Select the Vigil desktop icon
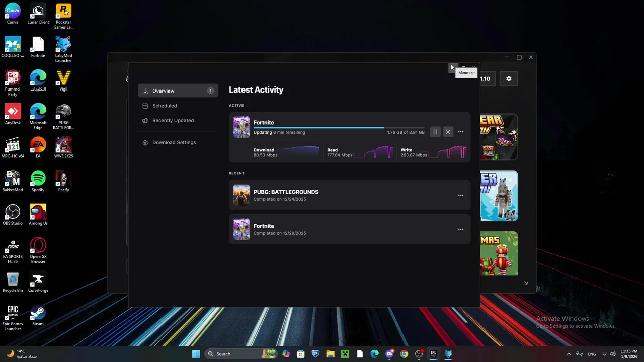 63,80
